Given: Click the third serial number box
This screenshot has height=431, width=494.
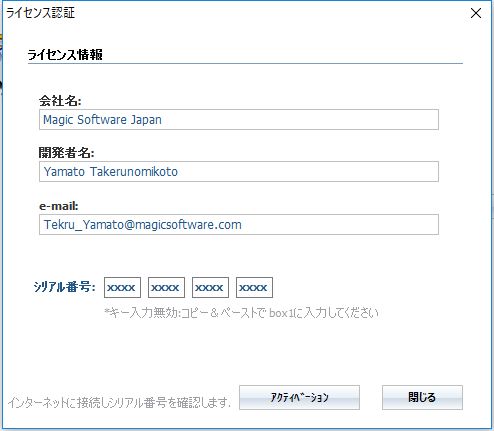Looking at the screenshot, I should 210,287.
